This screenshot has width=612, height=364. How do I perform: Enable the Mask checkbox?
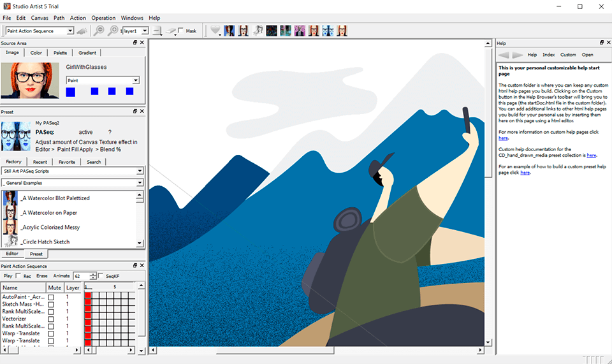pyautogui.click(x=180, y=31)
